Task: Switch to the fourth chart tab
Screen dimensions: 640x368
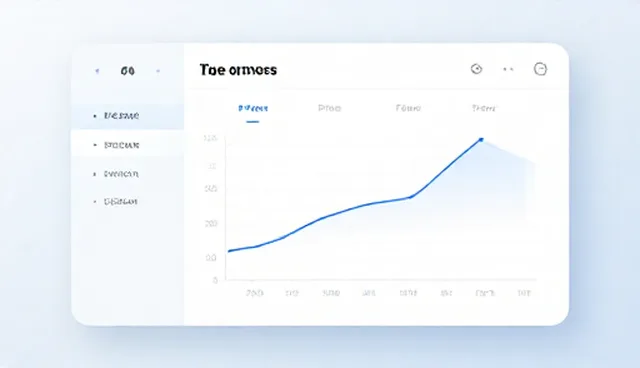Action: pos(484,108)
